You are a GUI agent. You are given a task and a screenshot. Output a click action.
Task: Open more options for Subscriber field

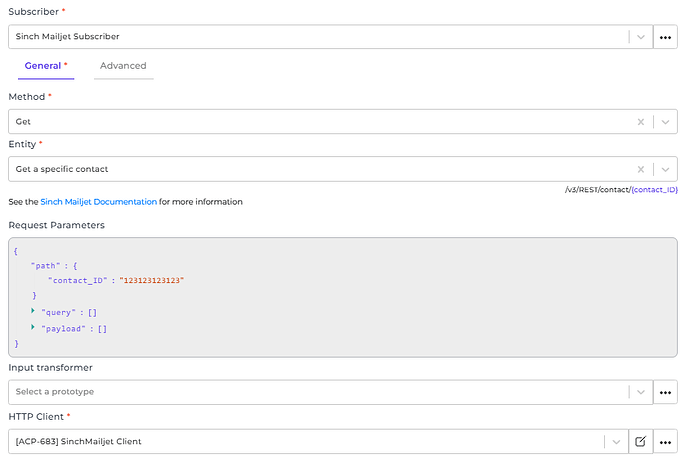coord(665,37)
